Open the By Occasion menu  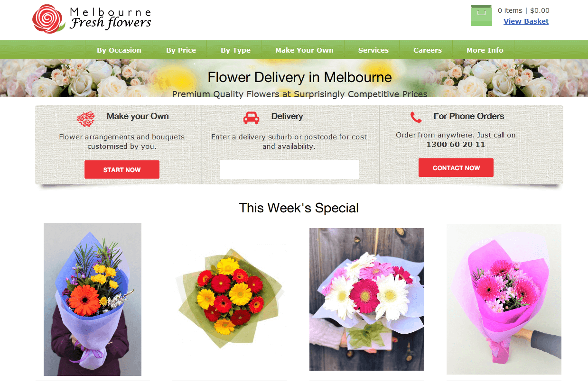[x=119, y=50]
